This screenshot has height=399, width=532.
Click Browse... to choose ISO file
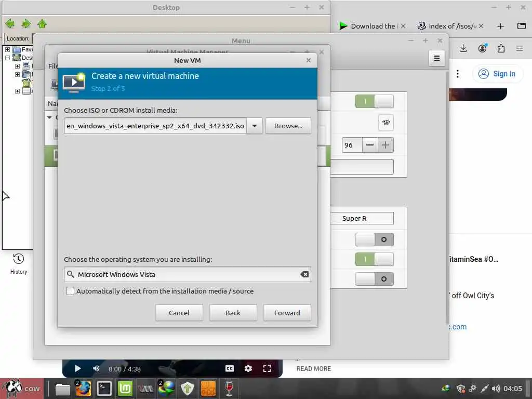pyautogui.click(x=288, y=126)
